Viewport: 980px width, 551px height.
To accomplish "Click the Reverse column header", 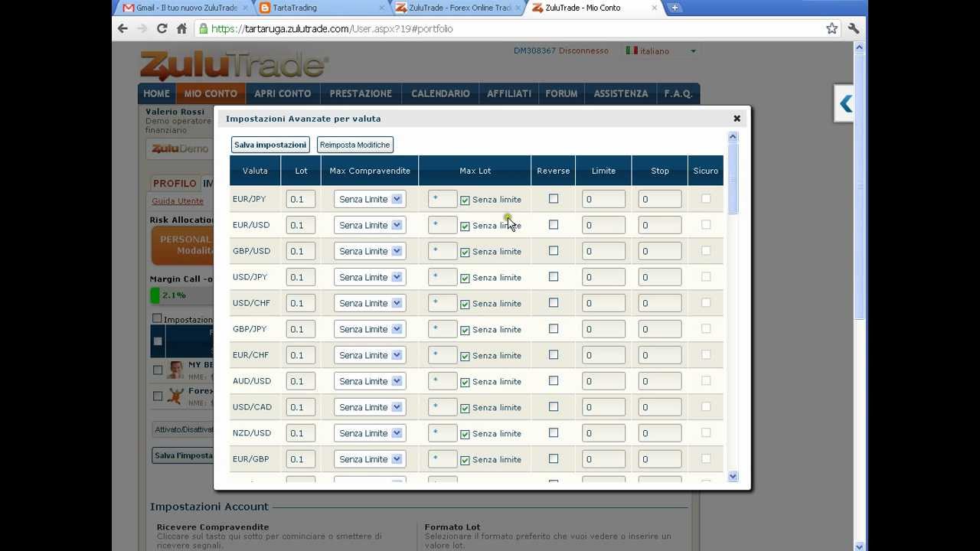I will coord(554,171).
